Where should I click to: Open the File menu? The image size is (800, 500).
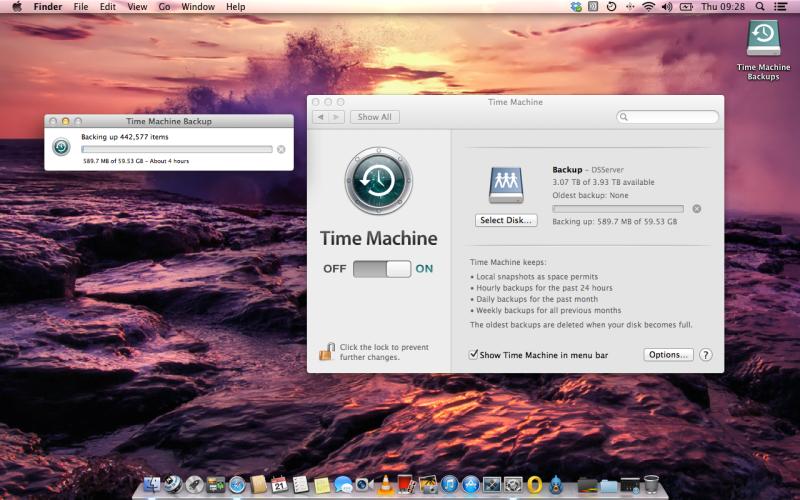81,7
